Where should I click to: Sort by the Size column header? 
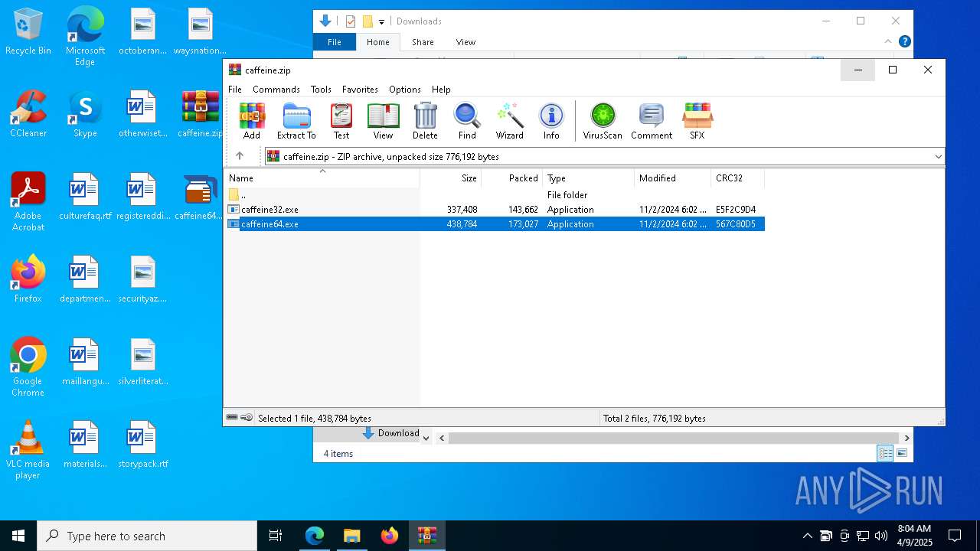(451, 178)
